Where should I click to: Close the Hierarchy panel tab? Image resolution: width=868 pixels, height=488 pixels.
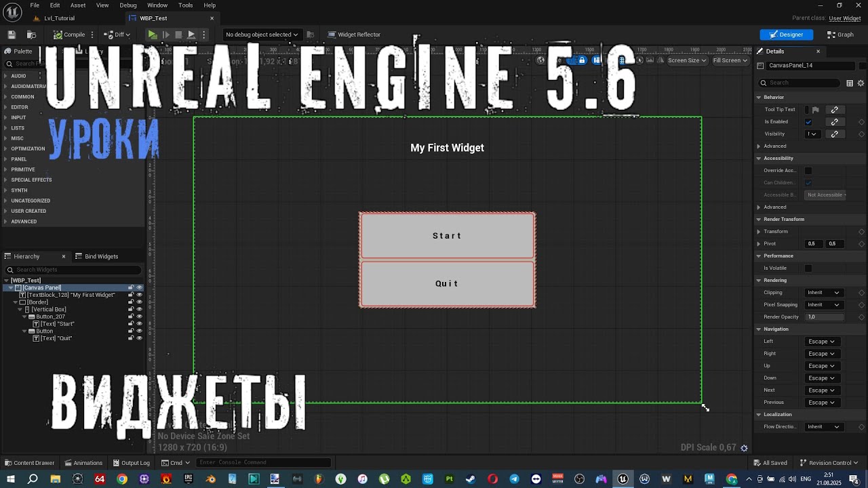coord(64,256)
